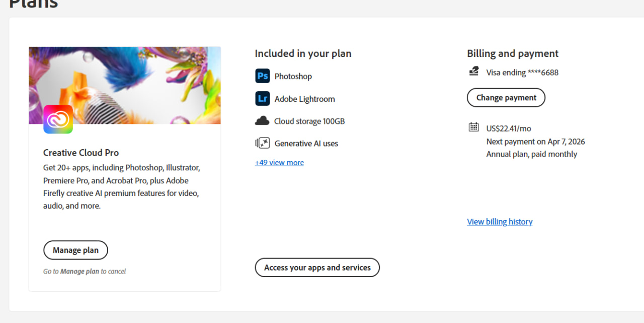644x323 pixels.
Task: Click the Creative Cloud rainbow logo
Action: (x=58, y=119)
